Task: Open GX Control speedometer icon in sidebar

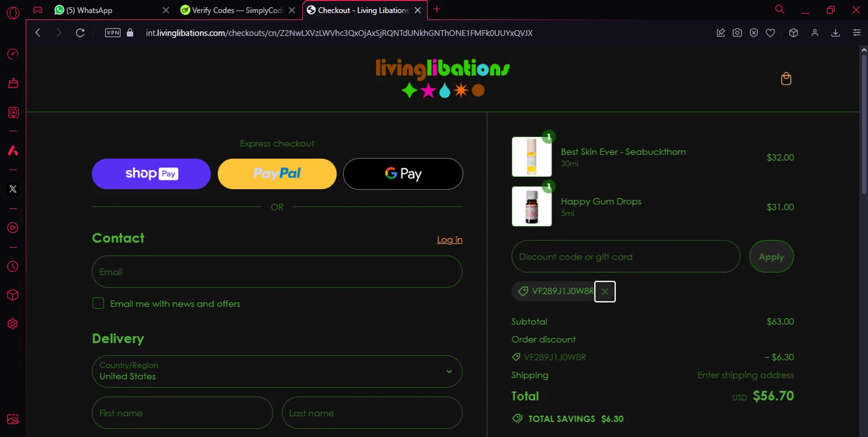Action: click(13, 54)
